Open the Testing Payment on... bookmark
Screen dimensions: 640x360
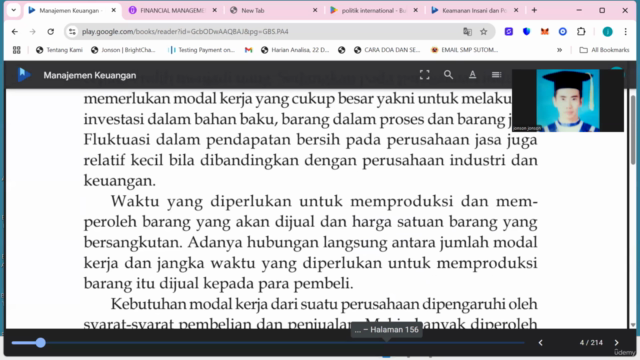tap(202, 50)
